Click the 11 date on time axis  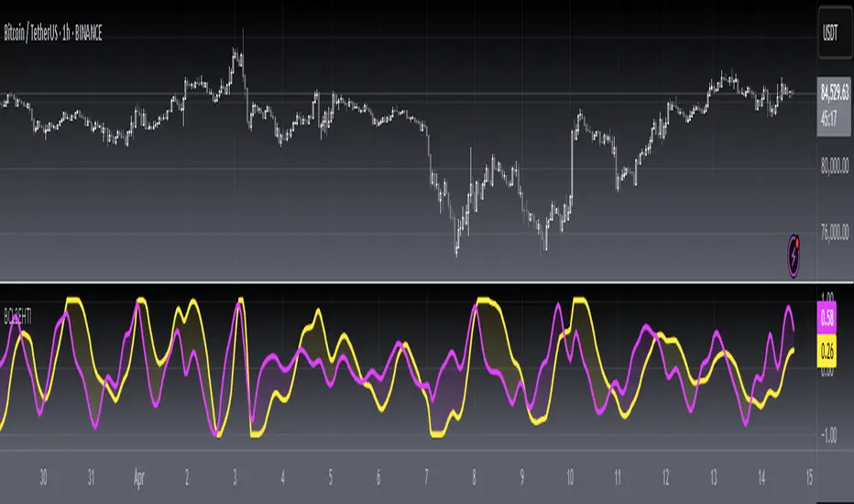pyautogui.click(x=618, y=477)
